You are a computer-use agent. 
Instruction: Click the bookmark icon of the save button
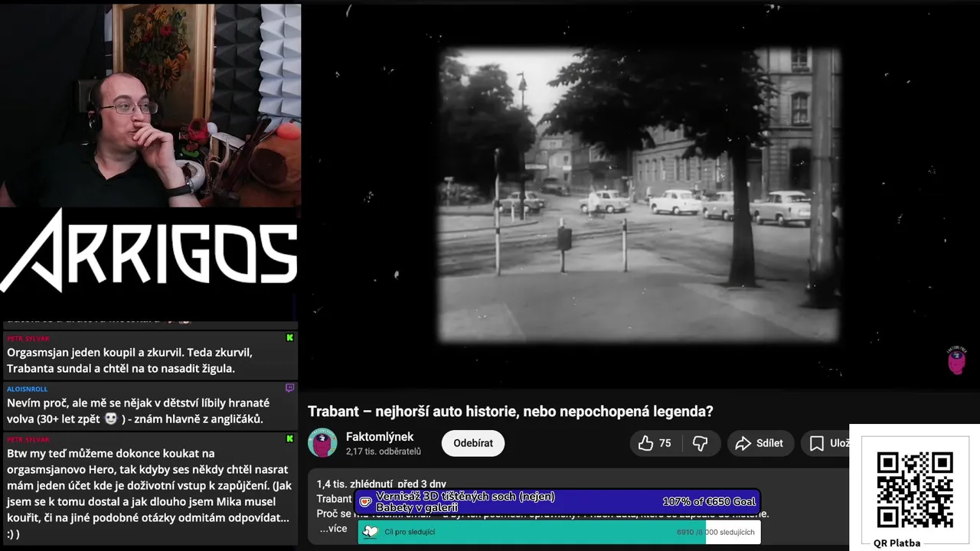coord(817,443)
